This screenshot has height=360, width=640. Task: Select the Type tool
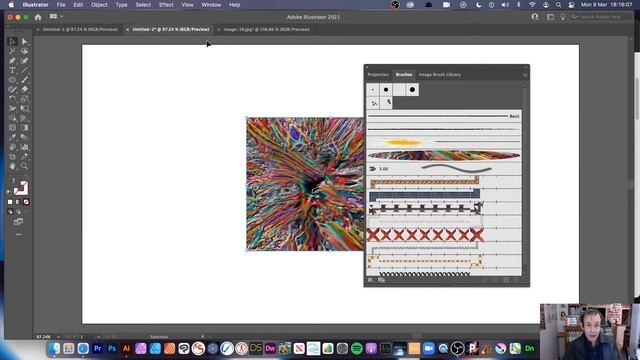click(12, 70)
